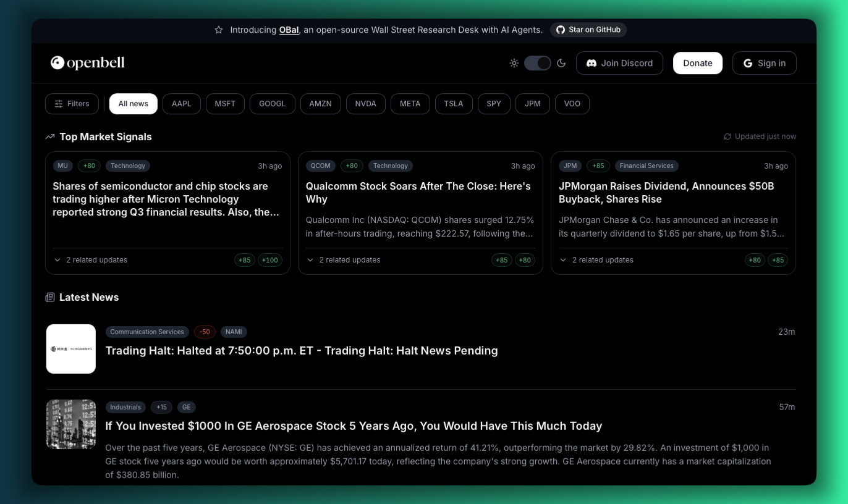
Task: Click the Latest News newspaper icon
Action: click(50, 298)
